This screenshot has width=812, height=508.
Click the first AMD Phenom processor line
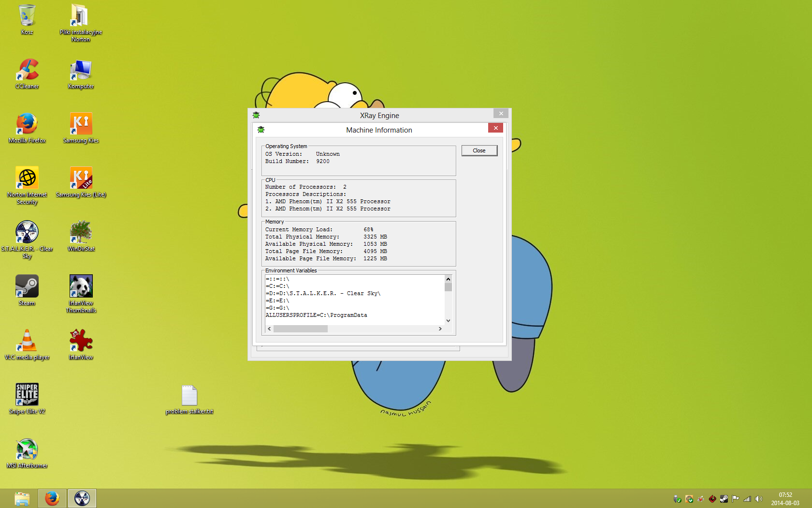click(328, 201)
